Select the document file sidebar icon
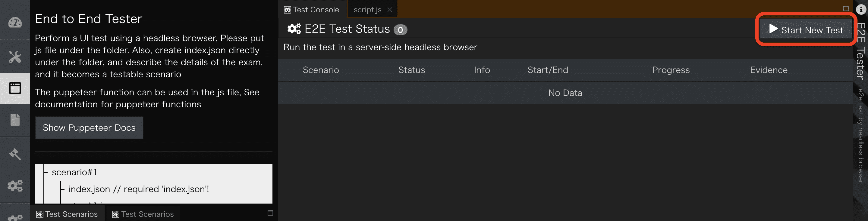The height and width of the screenshot is (221, 868). [x=15, y=120]
